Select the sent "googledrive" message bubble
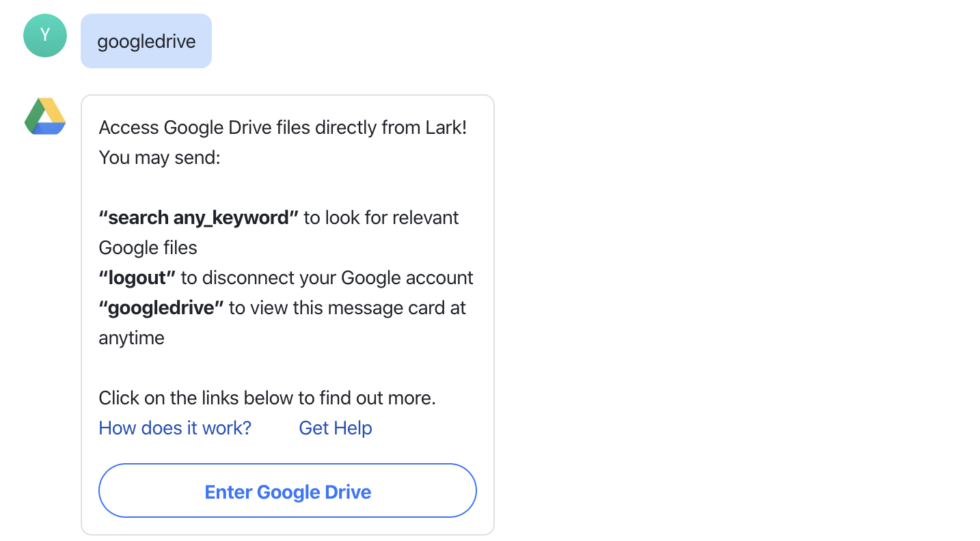Image resolution: width=980 pixels, height=541 pixels. coord(146,41)
